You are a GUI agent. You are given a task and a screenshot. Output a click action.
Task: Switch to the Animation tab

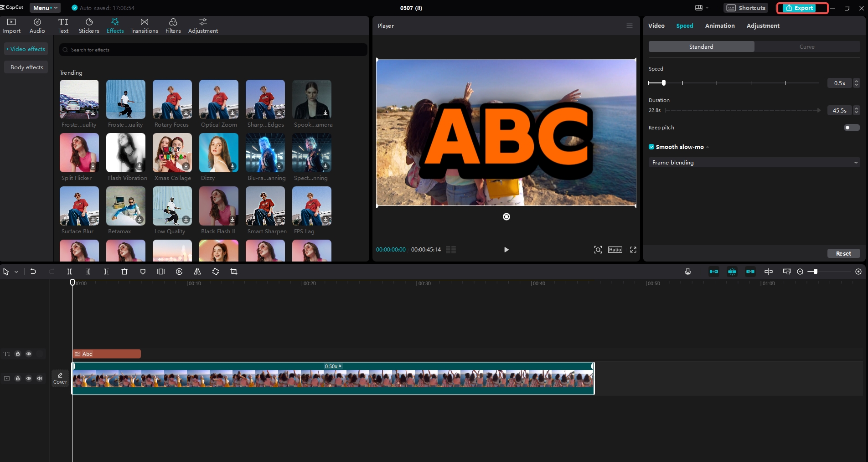(x=719, y=26)
